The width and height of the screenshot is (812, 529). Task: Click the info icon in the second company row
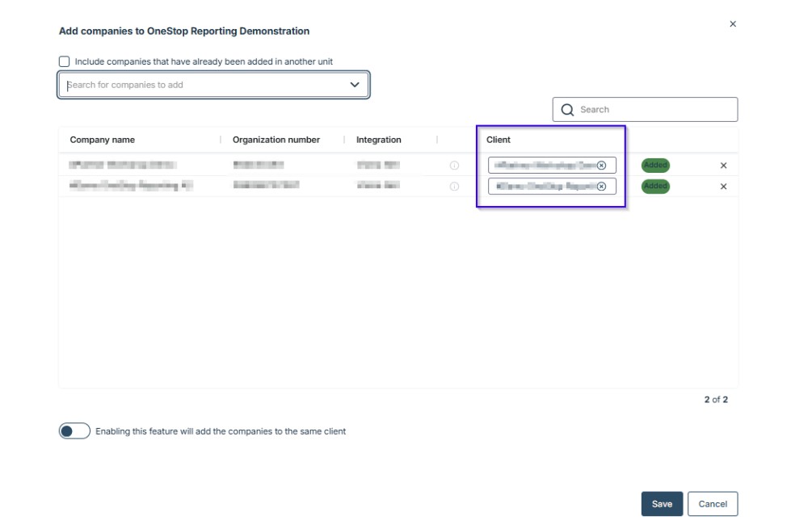[x=454, y=187]
